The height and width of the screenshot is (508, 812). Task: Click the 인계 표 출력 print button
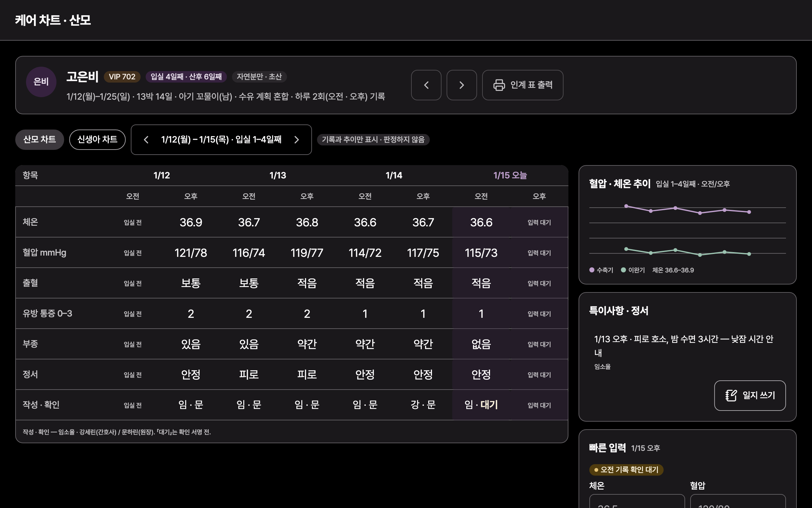(522, 85)
